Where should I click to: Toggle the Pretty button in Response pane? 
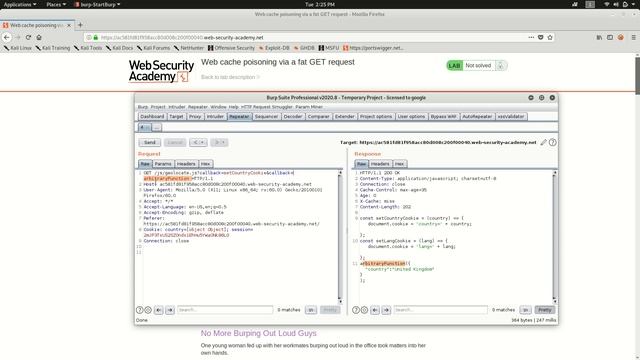tap(545, 310)
